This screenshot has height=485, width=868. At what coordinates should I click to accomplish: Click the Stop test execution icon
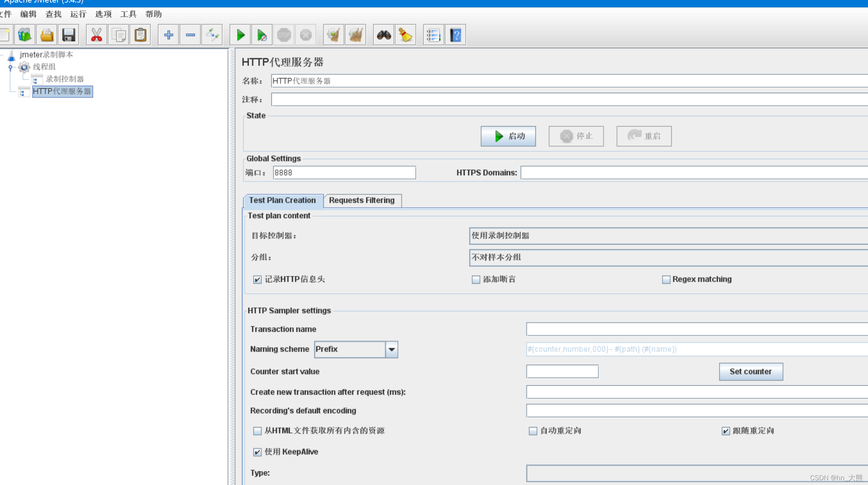[x=284, y=34]
